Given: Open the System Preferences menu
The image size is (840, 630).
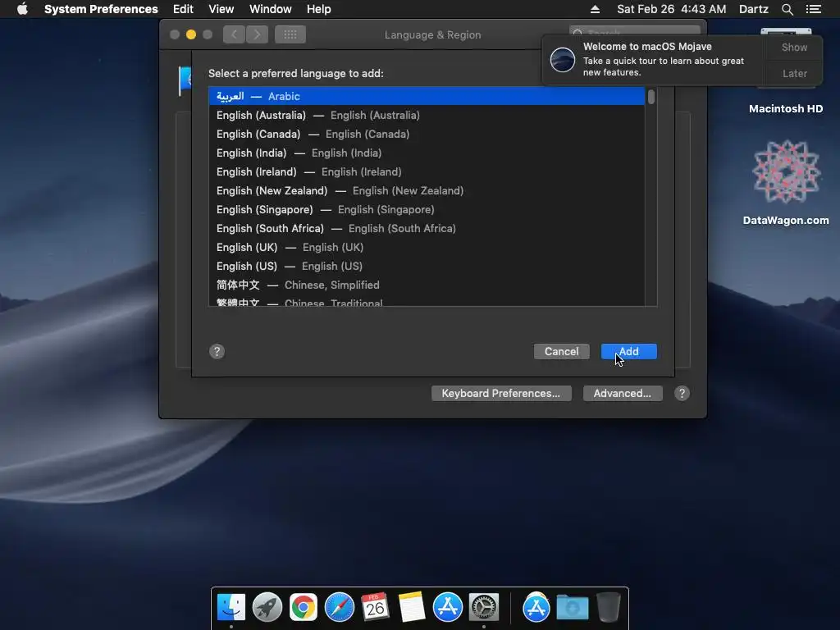Looking at the screenshot, I should coord(101,9).
